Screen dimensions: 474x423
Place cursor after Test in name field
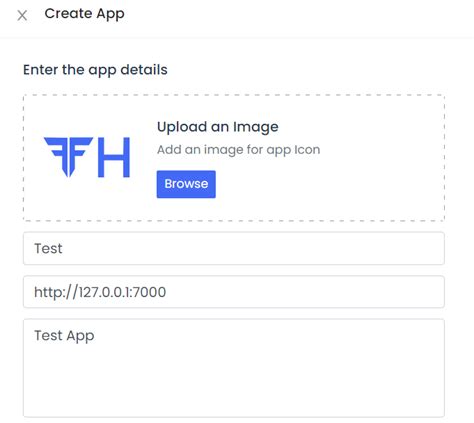click(x=63, y=249)
